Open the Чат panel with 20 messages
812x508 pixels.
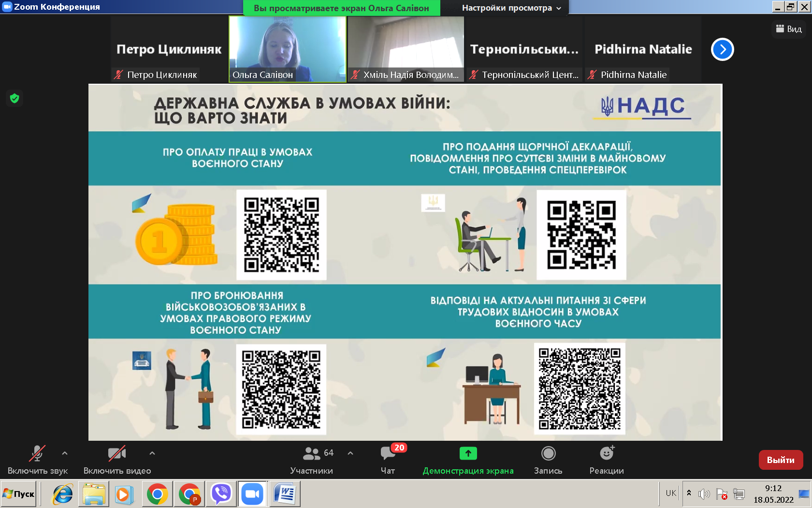coord(388,460)
